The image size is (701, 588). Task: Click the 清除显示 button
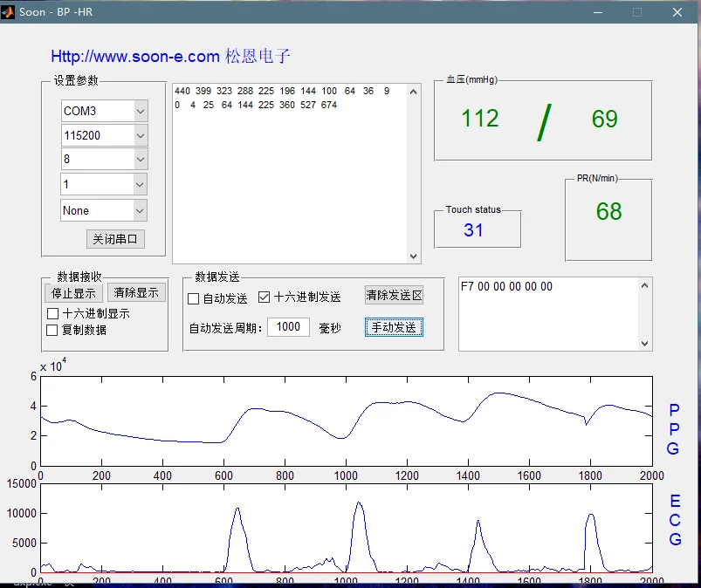pyautogui.click(x=136, y=293)
